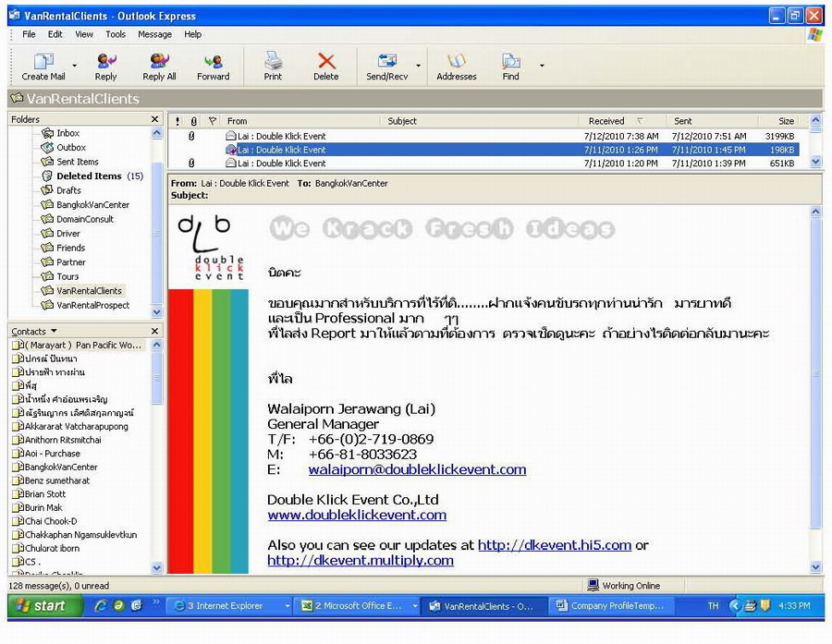Sort by the attachment paperclip column

click(194, 121)
